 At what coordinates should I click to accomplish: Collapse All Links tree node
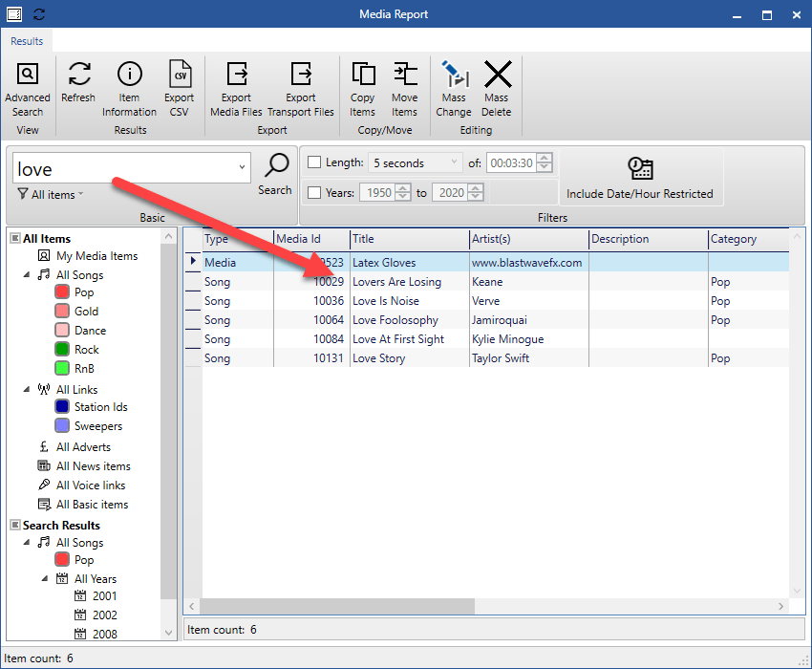coord(27,389)
